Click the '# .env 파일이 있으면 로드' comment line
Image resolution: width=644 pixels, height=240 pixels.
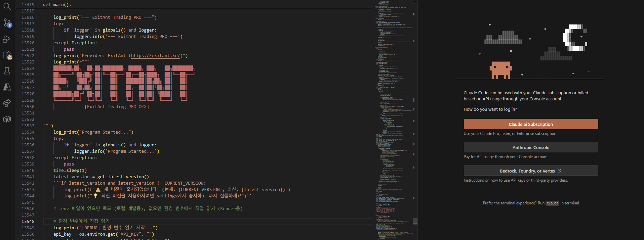(x=148, y=209)
